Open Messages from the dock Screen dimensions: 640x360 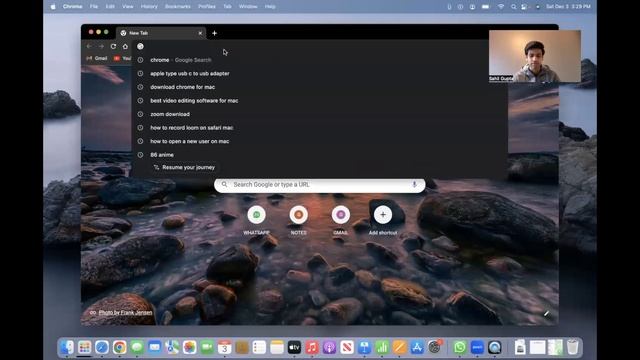pyautogui.click(x=137, y=347)
